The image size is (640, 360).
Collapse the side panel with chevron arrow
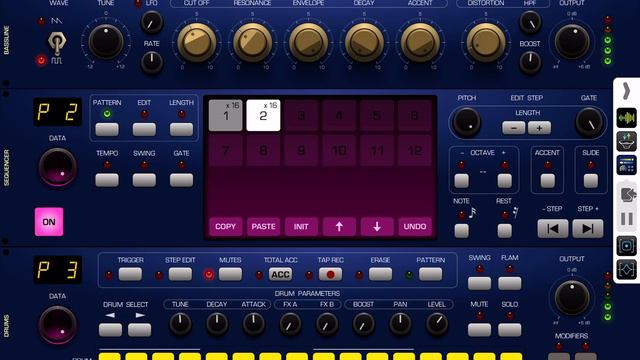point(626,91)
